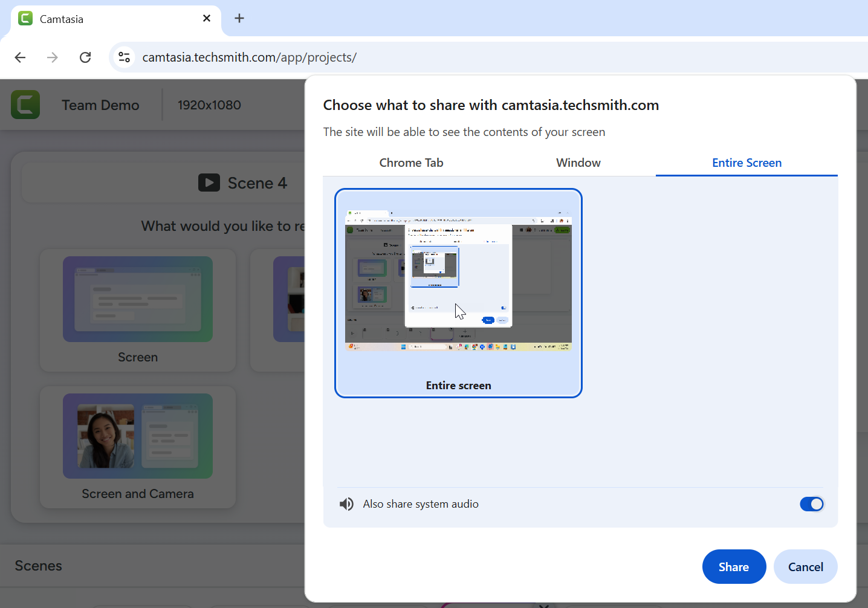Disable the Also share system audio toggle
Image resolution: width=868 pixels, height=608 pixels.
pyautogui.click(x=812, y=504)
